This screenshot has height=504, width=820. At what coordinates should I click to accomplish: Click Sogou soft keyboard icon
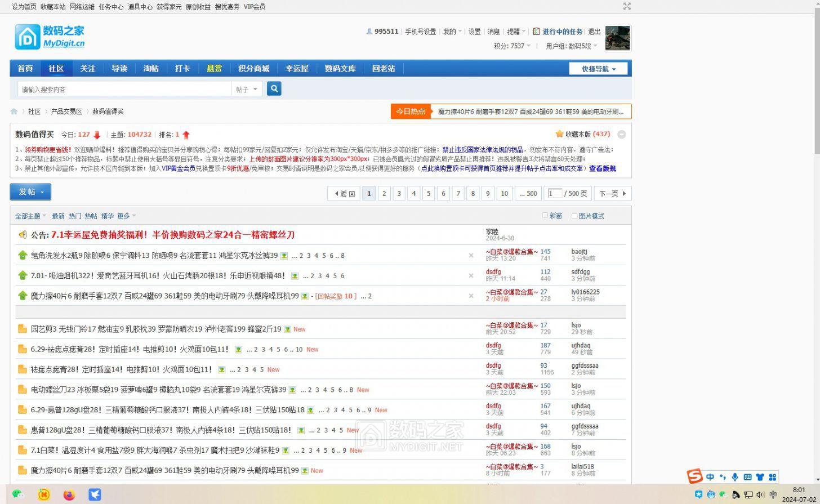[747, 477]
